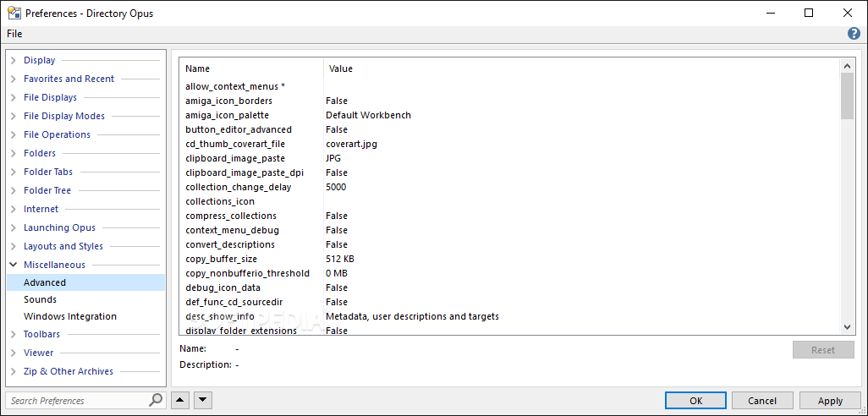Expand the Folder Tabs category
The image size is (868, 416).
pyautogui.click(x=14, y=172)
